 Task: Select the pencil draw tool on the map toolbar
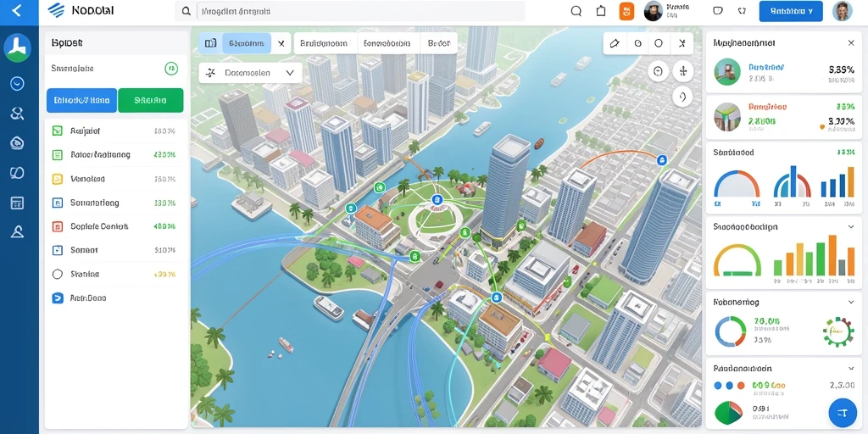point(614,43)
